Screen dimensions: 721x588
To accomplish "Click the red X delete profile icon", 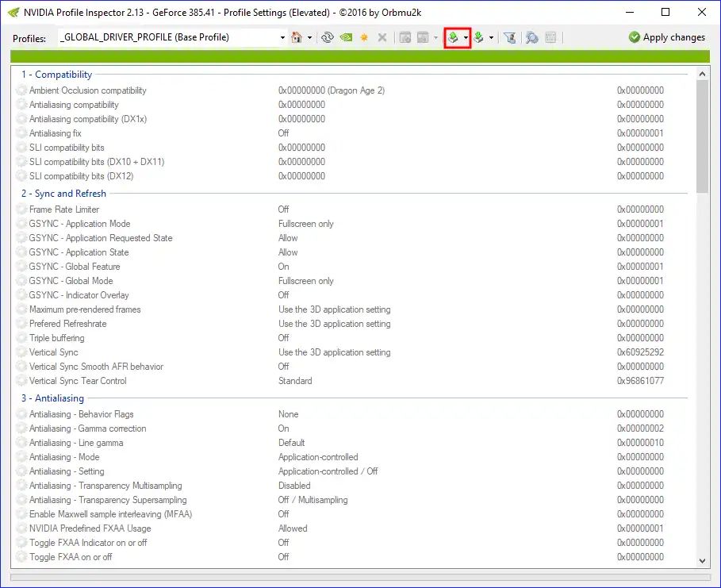I will click(x=382, y=37).
